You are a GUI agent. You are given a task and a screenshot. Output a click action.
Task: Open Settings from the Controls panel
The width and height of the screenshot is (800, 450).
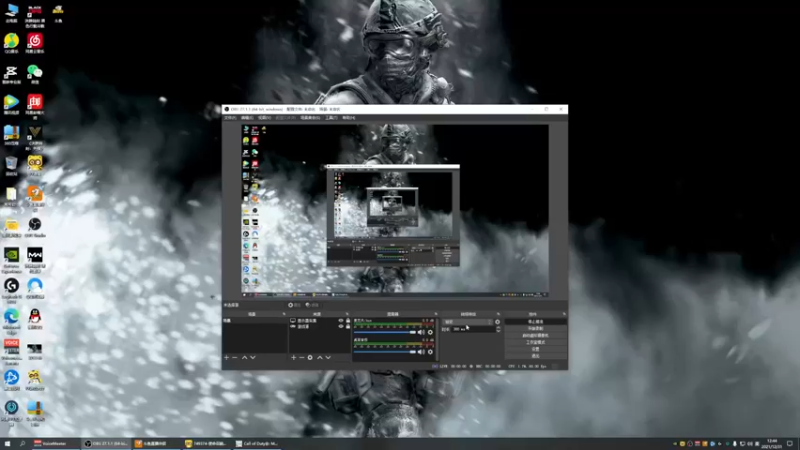pos(535,349)
